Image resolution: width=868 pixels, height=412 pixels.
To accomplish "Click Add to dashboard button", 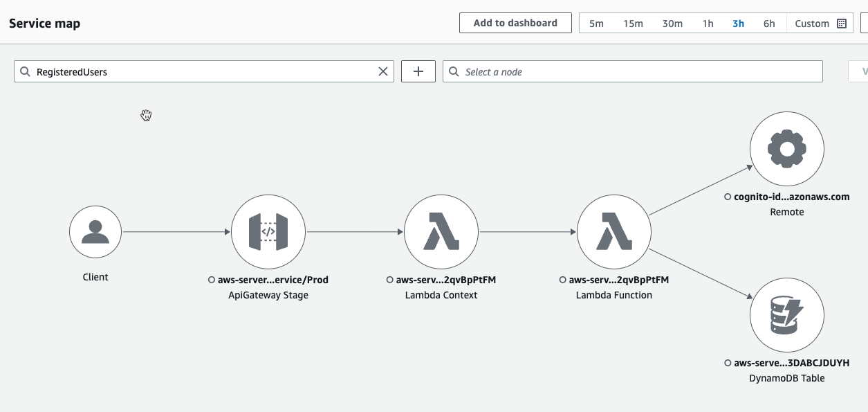I will pyautogui.click(x=515, y=23).
